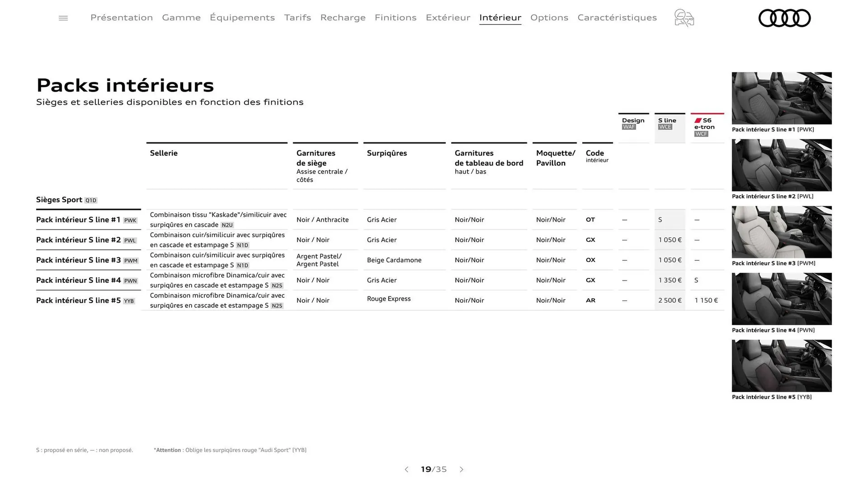Open the contact assistance icon
Image resolution: width=868 pixels, height=488 pixels.
(684, 18)
